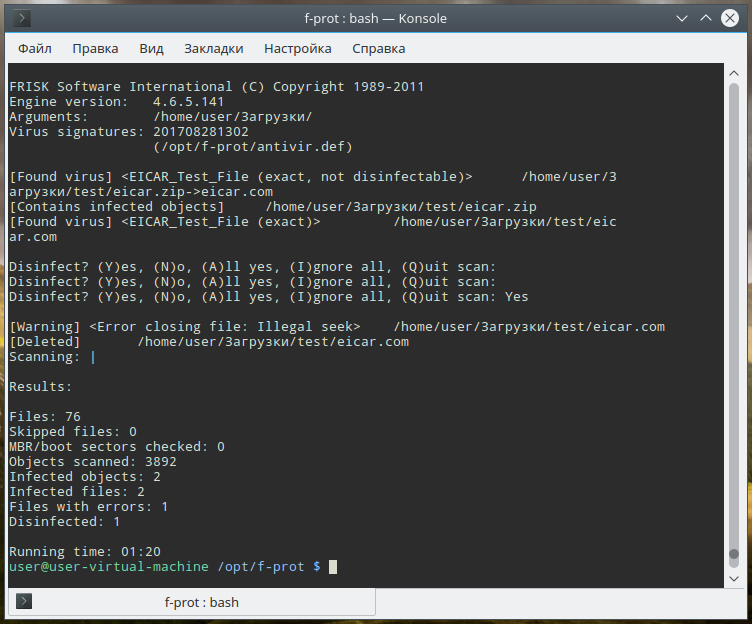752x624 pixels.
Task: Click '[Contains infected objects]' line
Action: [273, 207]
